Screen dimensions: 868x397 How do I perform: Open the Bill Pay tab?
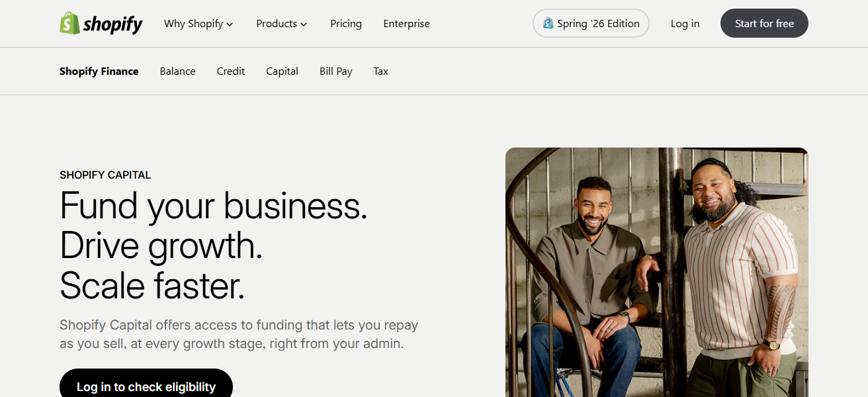coord(335,71)
